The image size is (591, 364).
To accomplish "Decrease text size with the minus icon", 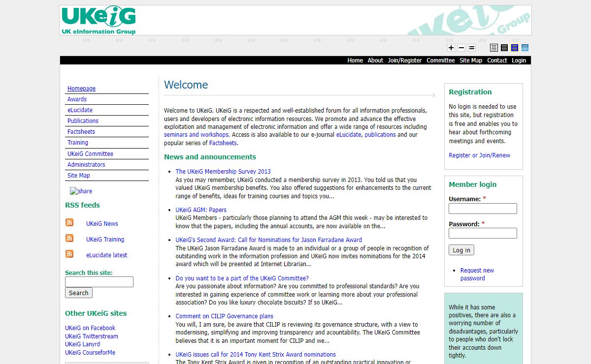I will (x=461, y=48).
